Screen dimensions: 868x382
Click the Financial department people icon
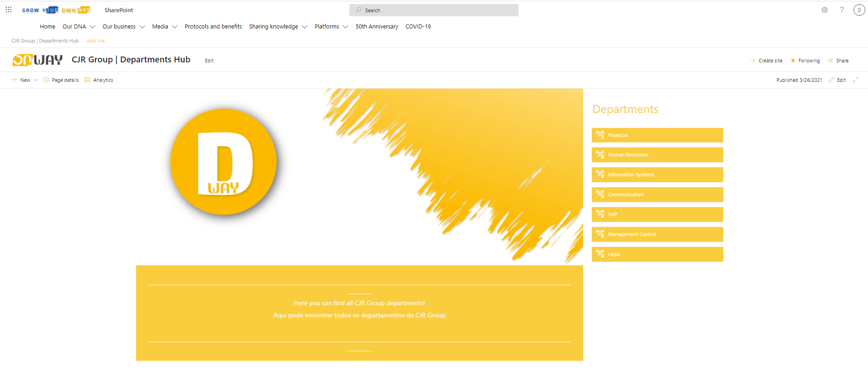pos(600,135)
